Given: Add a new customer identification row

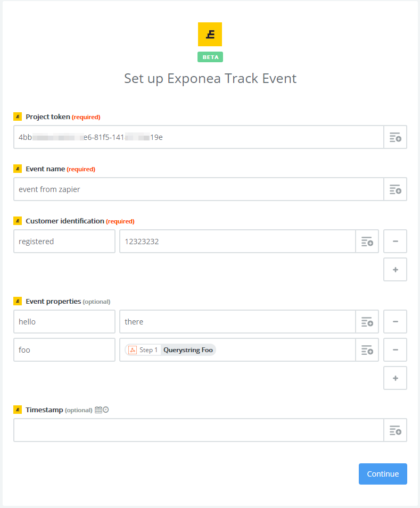Looking at the screenshot, I should tap(395, 270).
